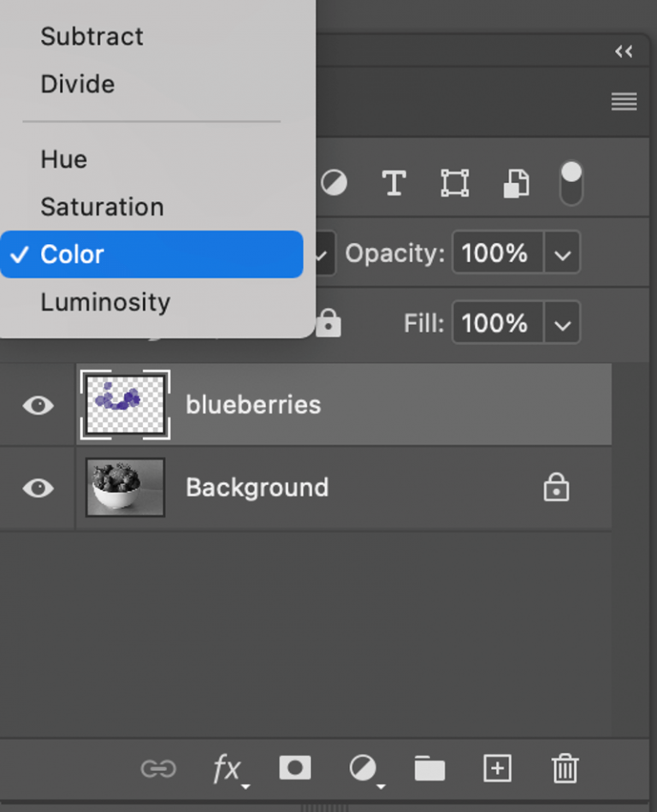Delete layer using the trash icon
This screenshot has height=812, width=657.
(x=565, y=769)
